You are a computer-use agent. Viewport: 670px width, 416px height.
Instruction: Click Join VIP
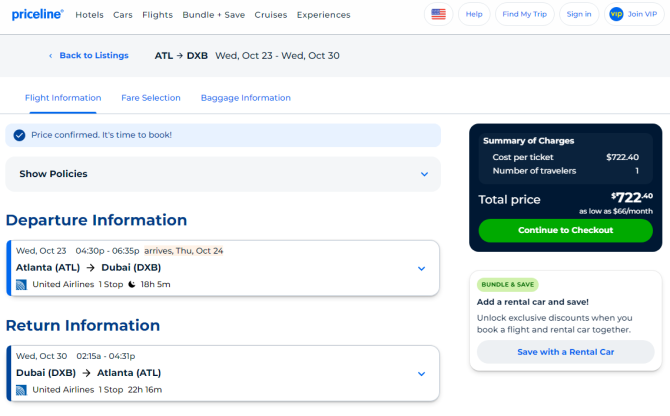634,14
